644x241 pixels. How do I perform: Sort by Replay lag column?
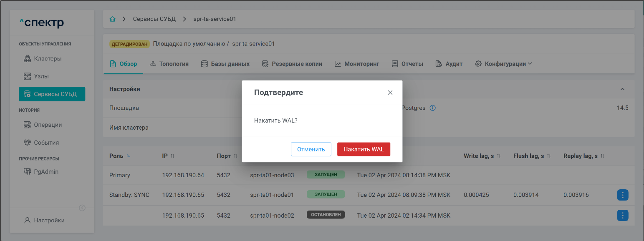pos(602,156)
